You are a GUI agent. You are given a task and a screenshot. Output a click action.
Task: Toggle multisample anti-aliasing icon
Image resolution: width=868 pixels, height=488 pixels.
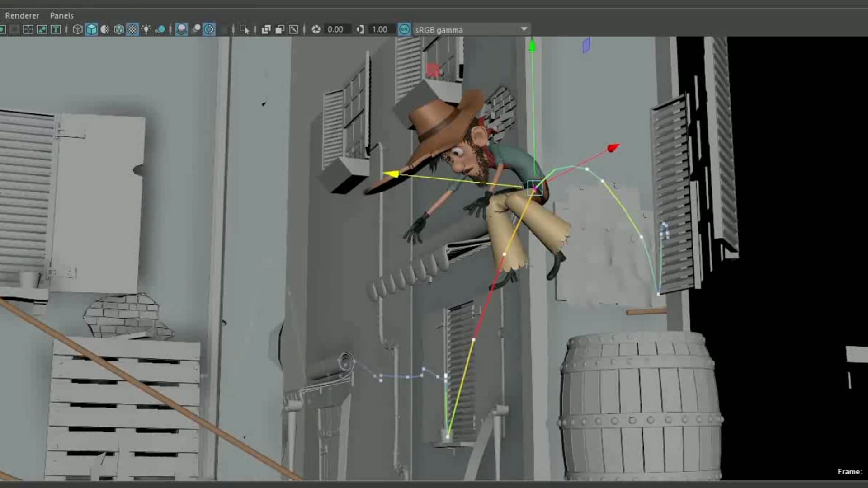point(209,29)
